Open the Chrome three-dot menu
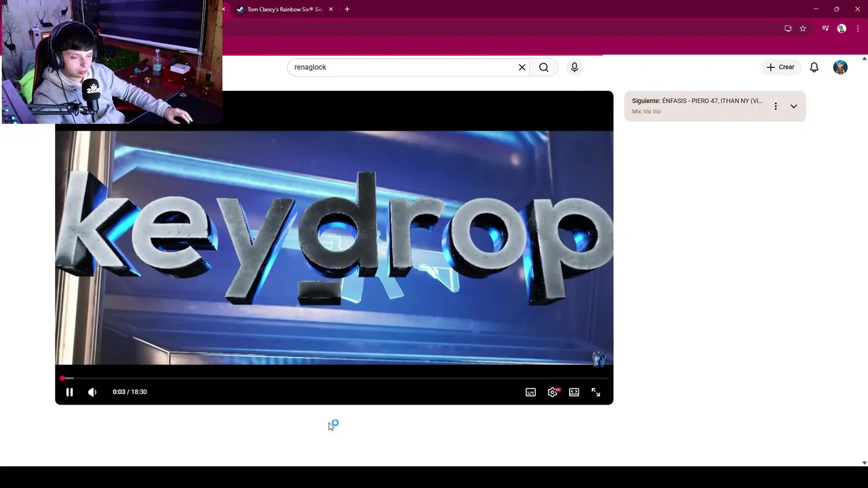The image size is (868, 488). point(858,28)
